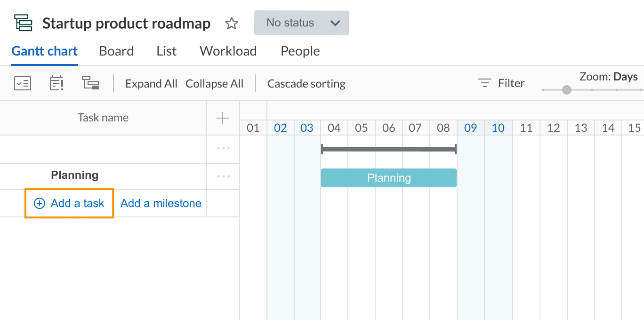Expand All tasks in the chart
Image resolution: width=644 pixels, height=320 pixels.
151,84
